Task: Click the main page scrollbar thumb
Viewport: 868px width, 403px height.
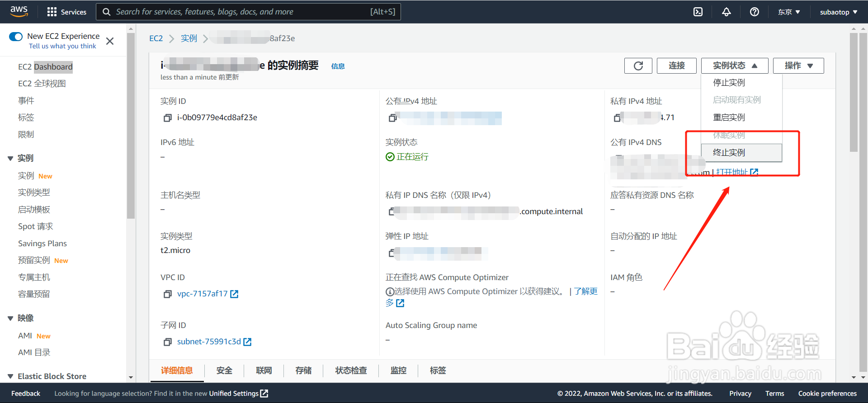Action: click(854, 93)
